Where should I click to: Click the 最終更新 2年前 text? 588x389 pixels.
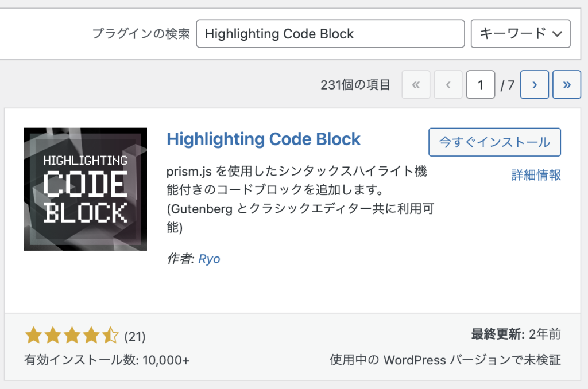tap(516, 334)
